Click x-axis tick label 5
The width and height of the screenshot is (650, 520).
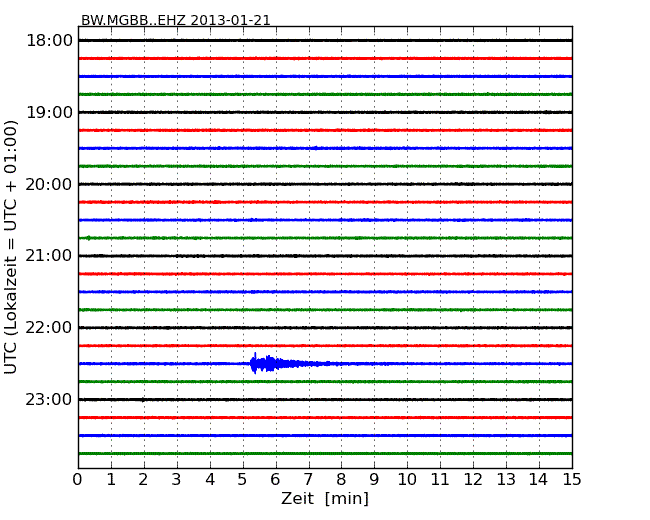point(243,480)
